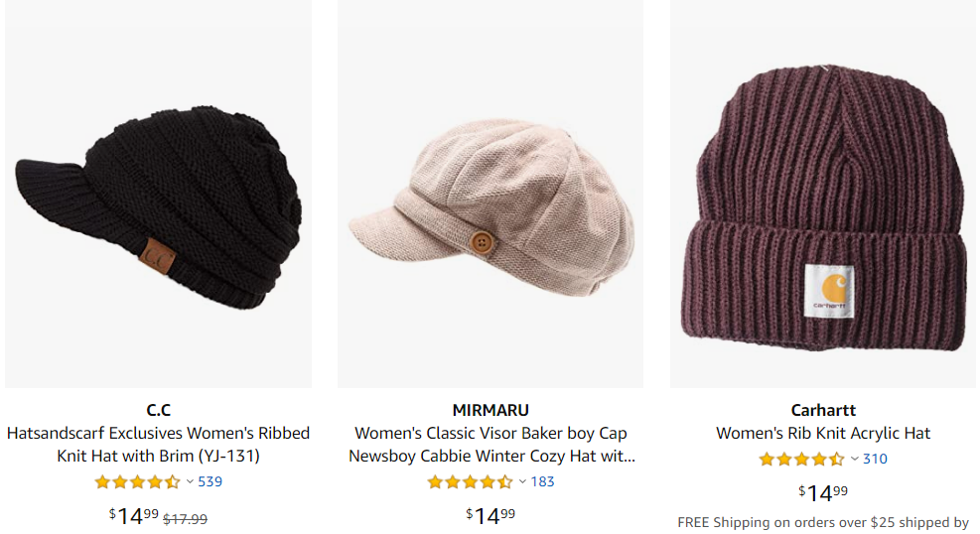
Task: Expand rating breakdown chevron for C.C hat
Action: 190,482
